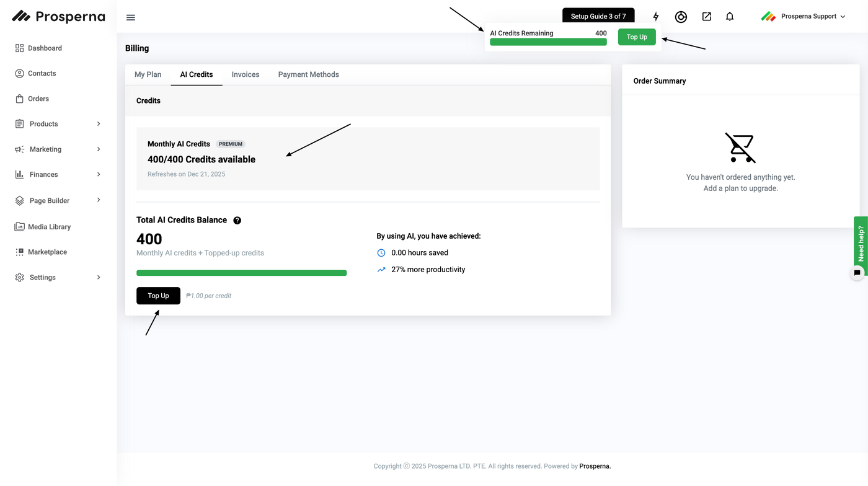Open Marketplace from the sidebar

tap(47, 252)
